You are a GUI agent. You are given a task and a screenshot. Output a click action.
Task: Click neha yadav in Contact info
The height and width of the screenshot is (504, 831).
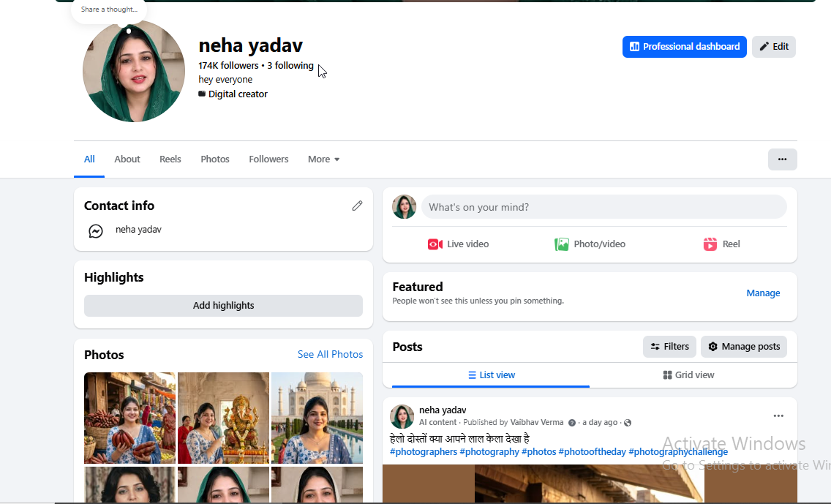pyautogui.click(x=138, y=230)
